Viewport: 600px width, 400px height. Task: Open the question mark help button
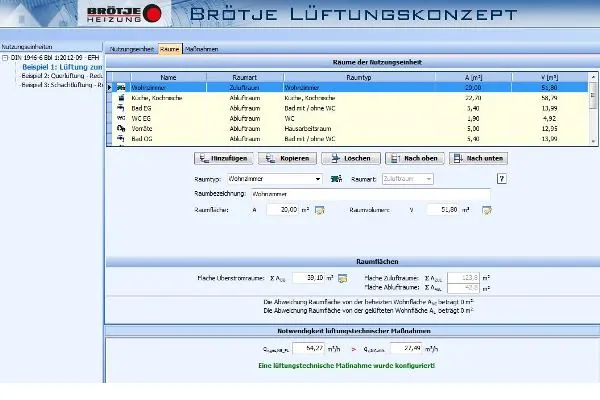(x=502, y=179)
